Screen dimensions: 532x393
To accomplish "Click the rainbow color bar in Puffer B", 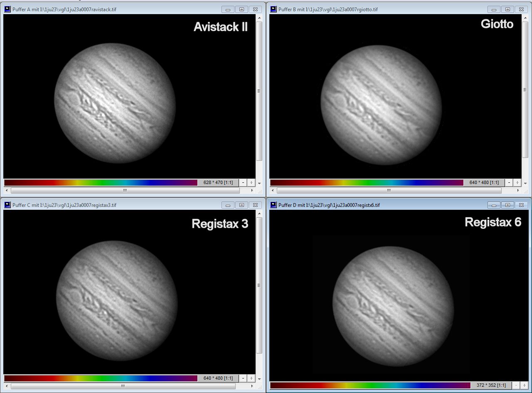I will click(x=367, y=183).
